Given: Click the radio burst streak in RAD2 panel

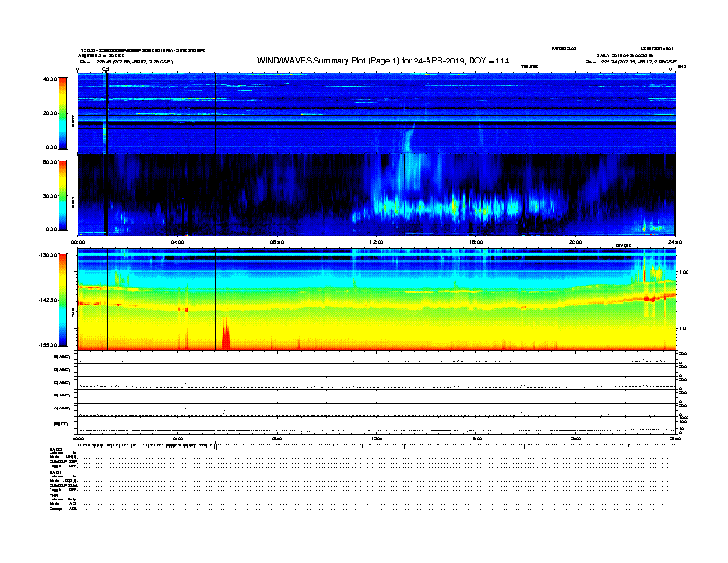Looking at the screenshot, I should tap(408, 137).
